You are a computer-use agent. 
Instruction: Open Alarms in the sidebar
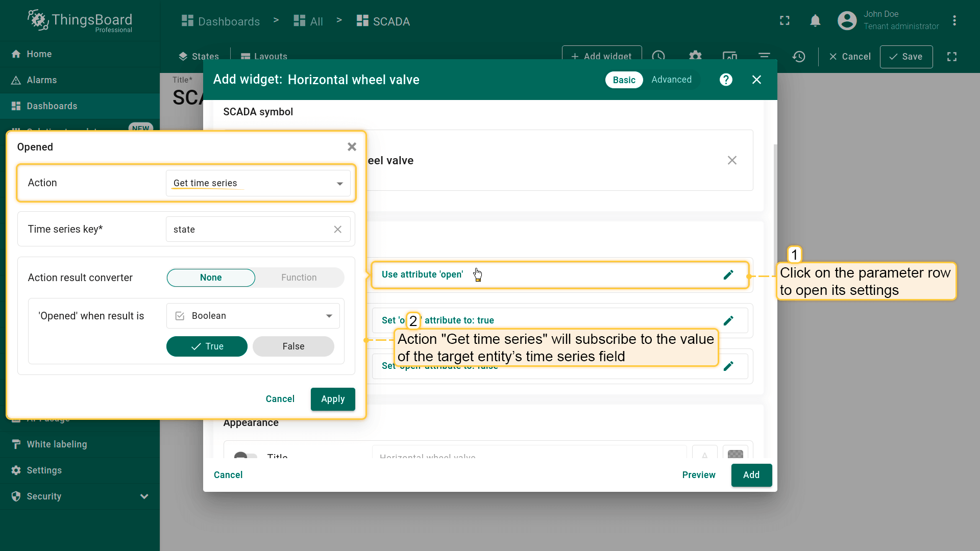[42, 80]
